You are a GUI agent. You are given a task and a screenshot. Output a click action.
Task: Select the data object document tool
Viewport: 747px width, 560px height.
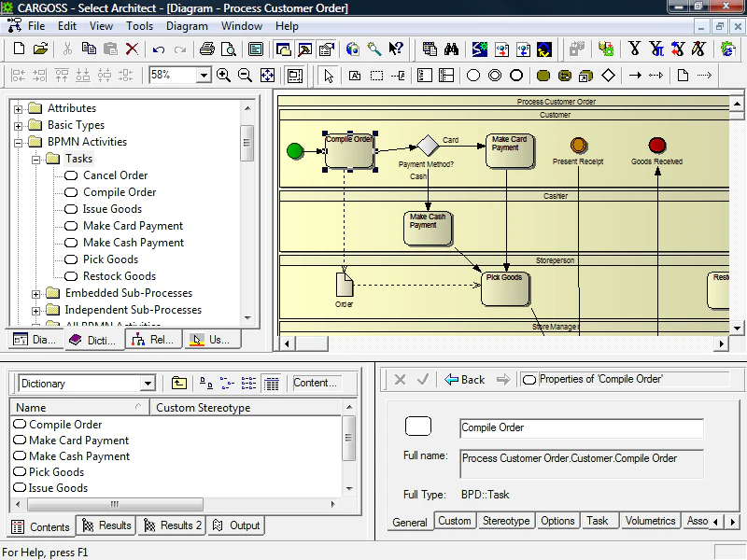(x=683, y=76)
